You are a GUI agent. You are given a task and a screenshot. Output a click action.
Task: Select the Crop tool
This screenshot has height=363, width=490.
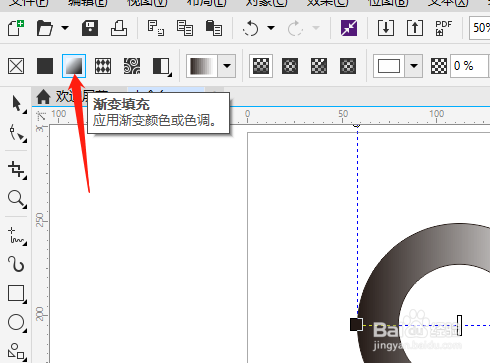pyautogui.click(x=18, y=170)
